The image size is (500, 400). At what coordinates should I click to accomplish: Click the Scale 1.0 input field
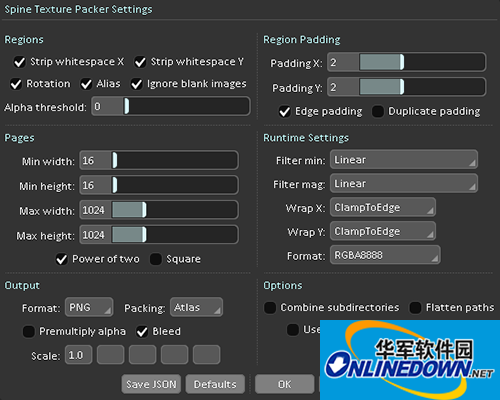[79, 355]
